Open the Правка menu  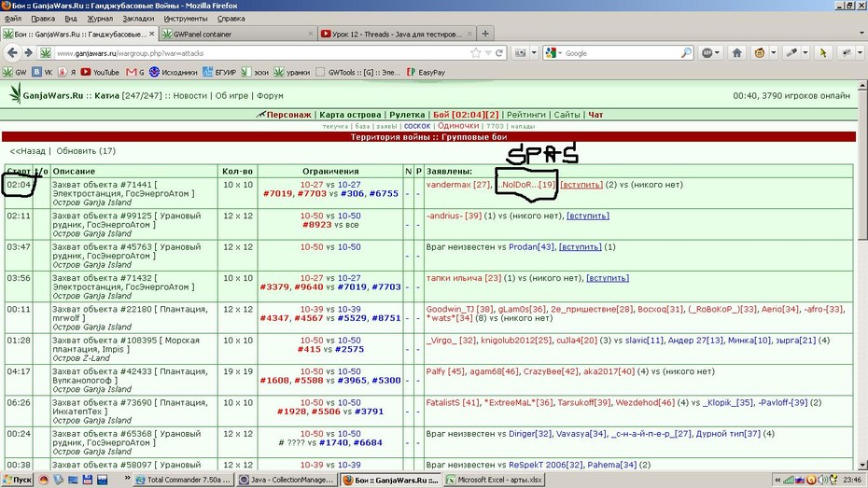(43, 19)
